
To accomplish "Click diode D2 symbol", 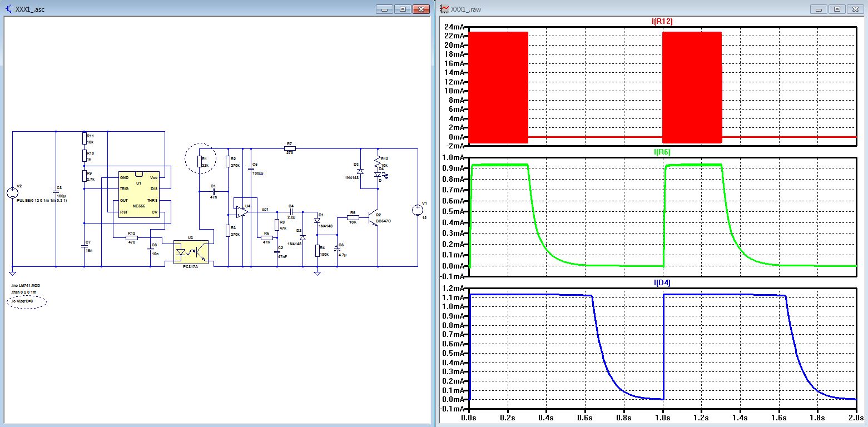I will coord(302,237).
